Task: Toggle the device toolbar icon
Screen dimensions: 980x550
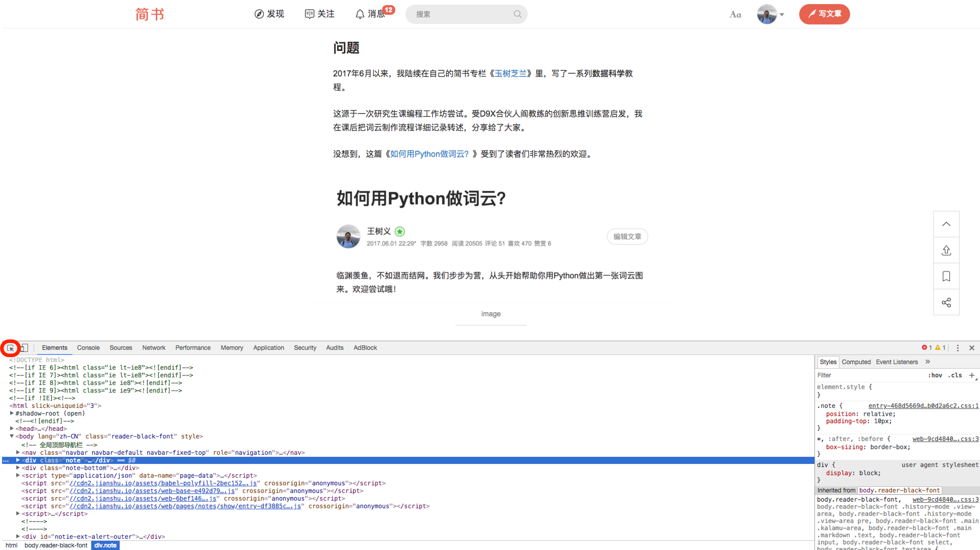Action: pyautogui.click(x=24, y=348)
